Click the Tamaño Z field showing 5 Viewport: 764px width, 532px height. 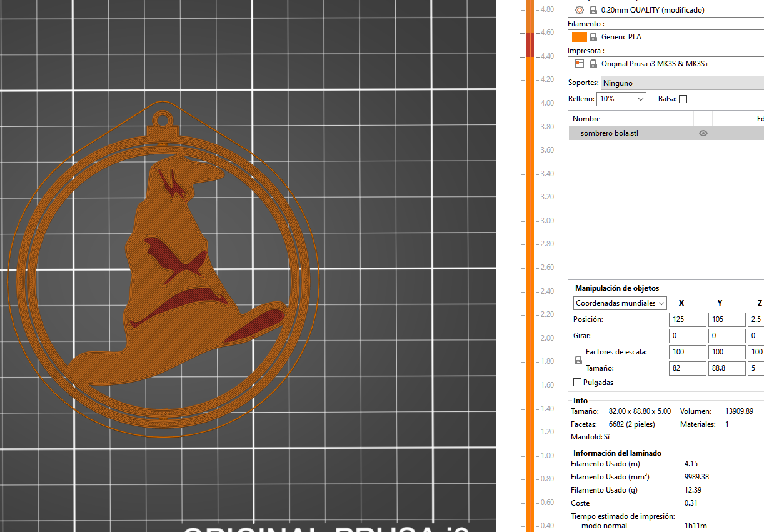[756, 368]
